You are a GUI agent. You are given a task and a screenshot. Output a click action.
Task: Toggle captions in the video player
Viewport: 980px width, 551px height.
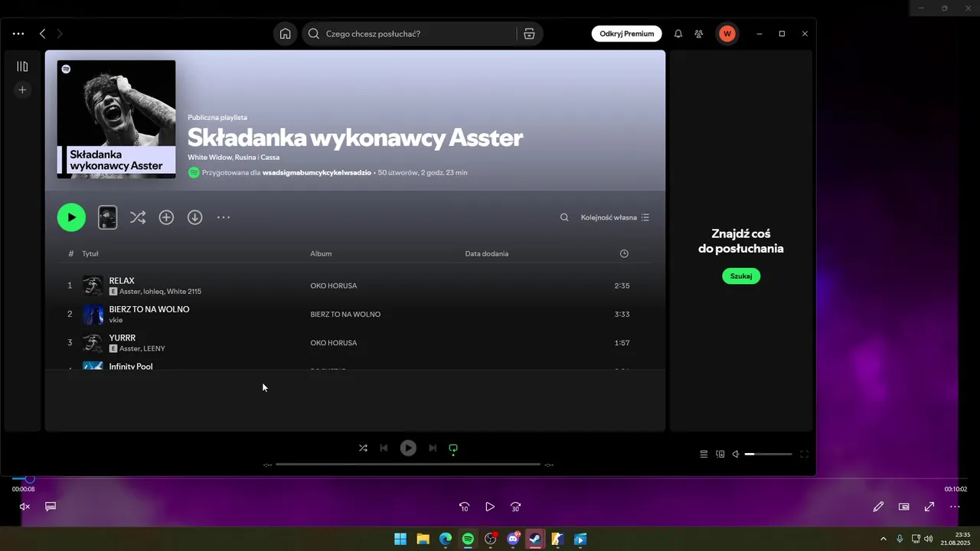51,507
